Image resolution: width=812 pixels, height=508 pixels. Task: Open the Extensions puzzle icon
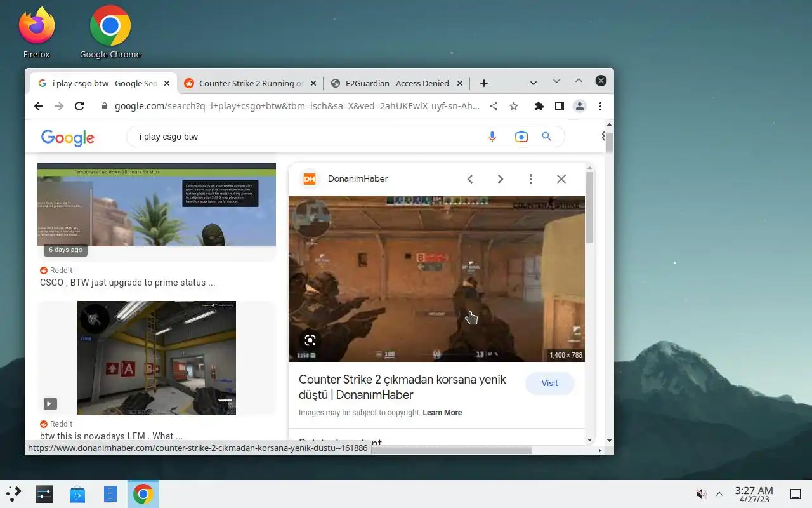[x=539, y=106]
